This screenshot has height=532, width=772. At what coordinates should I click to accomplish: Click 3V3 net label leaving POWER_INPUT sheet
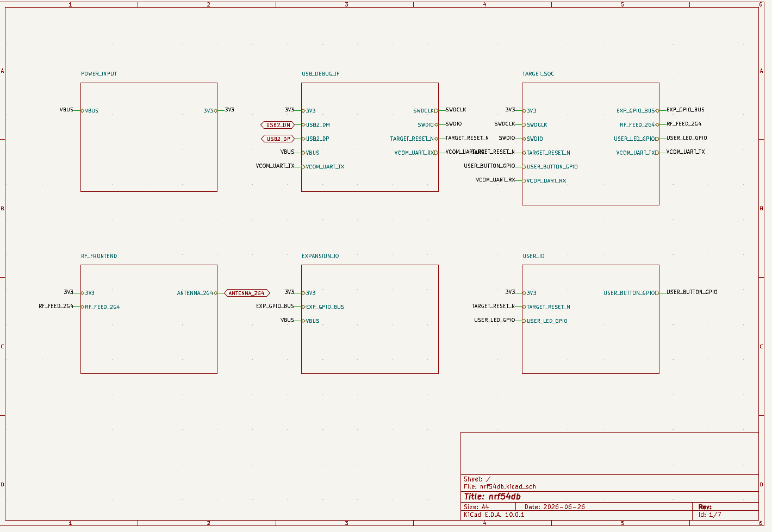tap(229, 110)
